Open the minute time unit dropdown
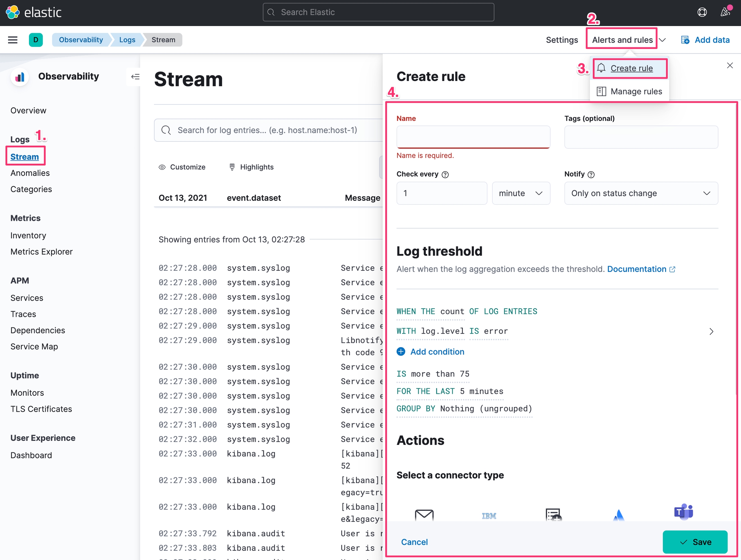Viewport: 741px width, 560px height. point(521,193)
